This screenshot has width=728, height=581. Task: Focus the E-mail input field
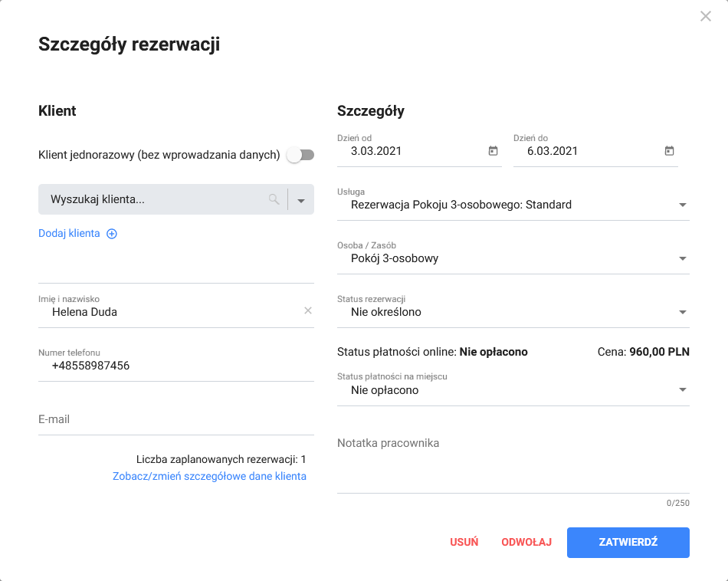(x=175, y=419)
